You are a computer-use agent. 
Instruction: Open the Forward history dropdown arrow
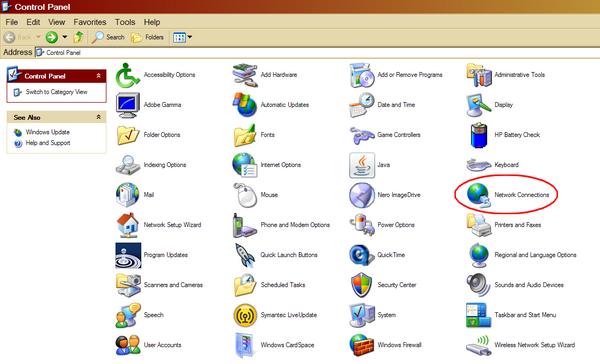(65, 37)
